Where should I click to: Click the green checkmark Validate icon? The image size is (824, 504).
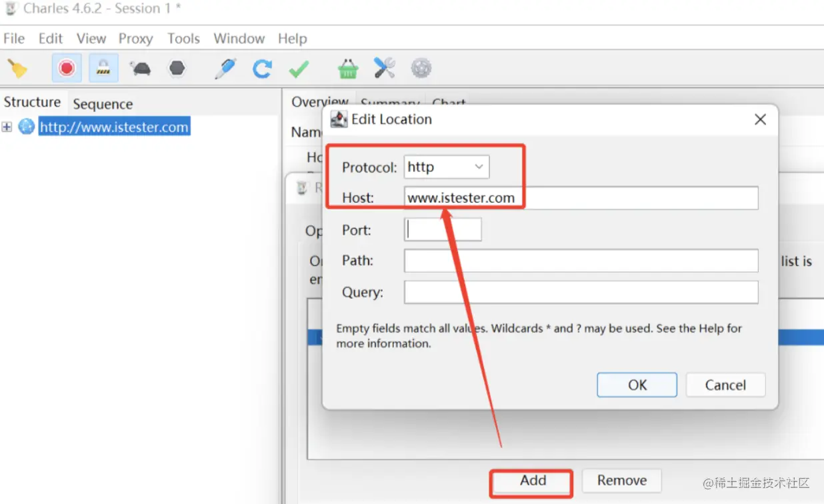tap(298, 68)
